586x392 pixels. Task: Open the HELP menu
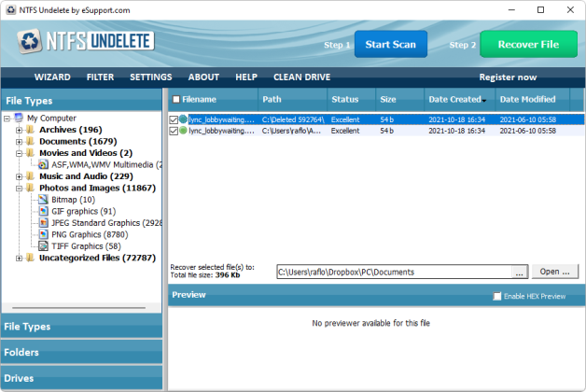[x=246, y=77]
